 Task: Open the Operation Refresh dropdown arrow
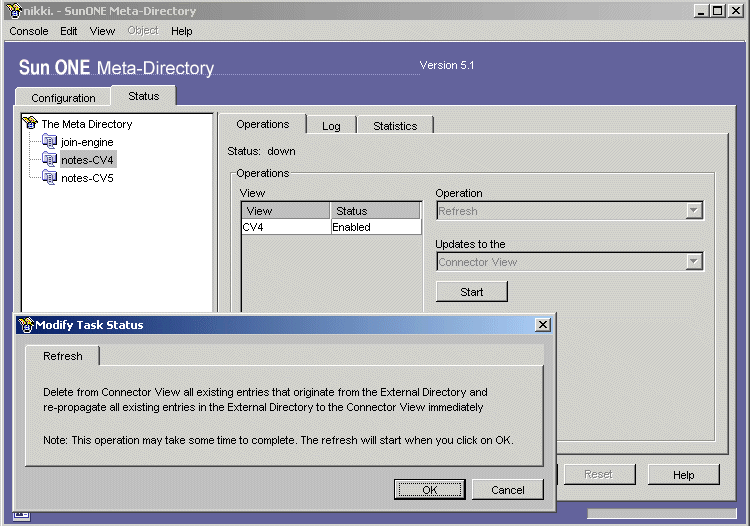point(694,211)
